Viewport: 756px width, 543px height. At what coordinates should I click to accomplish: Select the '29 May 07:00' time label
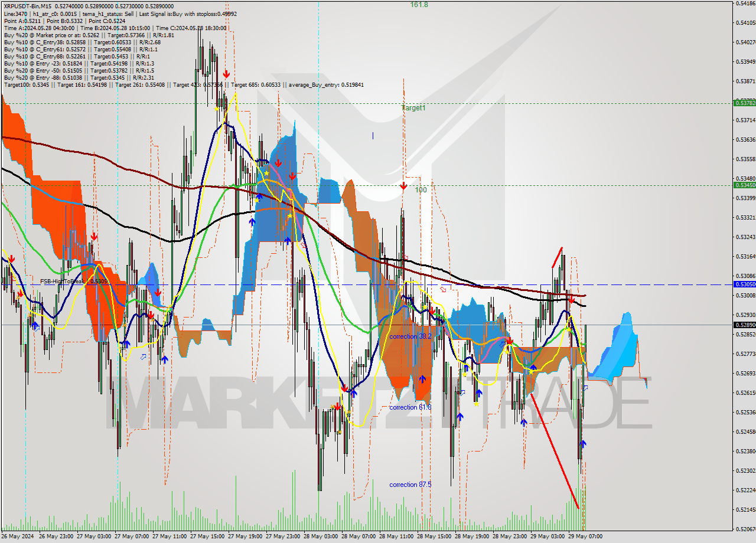[585, 537]
